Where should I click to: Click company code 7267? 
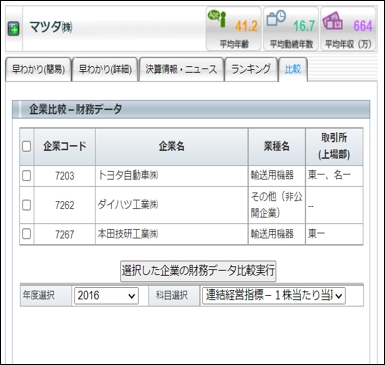[65, 234]
